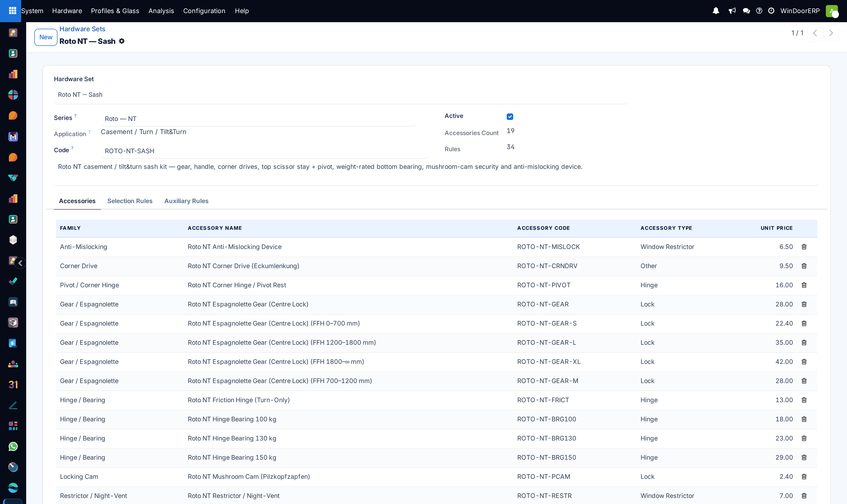Open the teal checkmark app in sidebar
Screen dimensions: 847x504
(13, 281)
